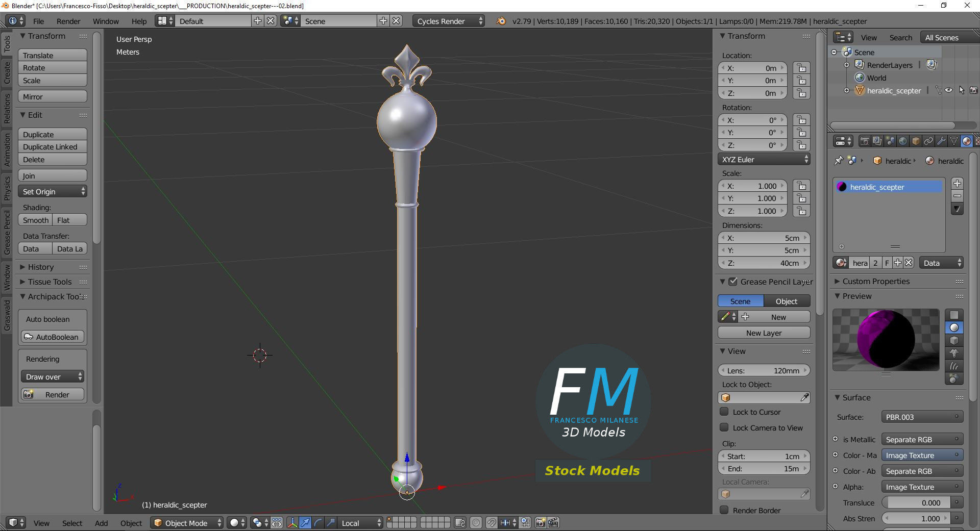
Task: Toggle proportional editing circle icon
Action: 476,523
